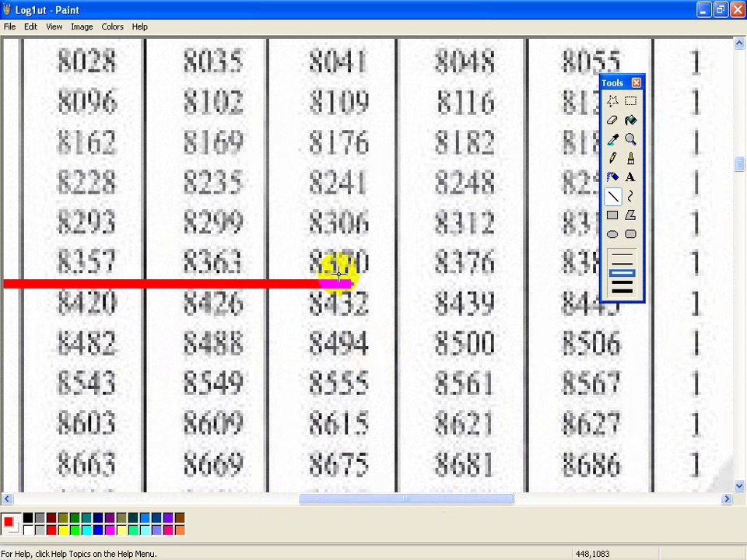
Task: Choose the navy blue color swatch
Action: pyautogui.click(x=98, y=518)
